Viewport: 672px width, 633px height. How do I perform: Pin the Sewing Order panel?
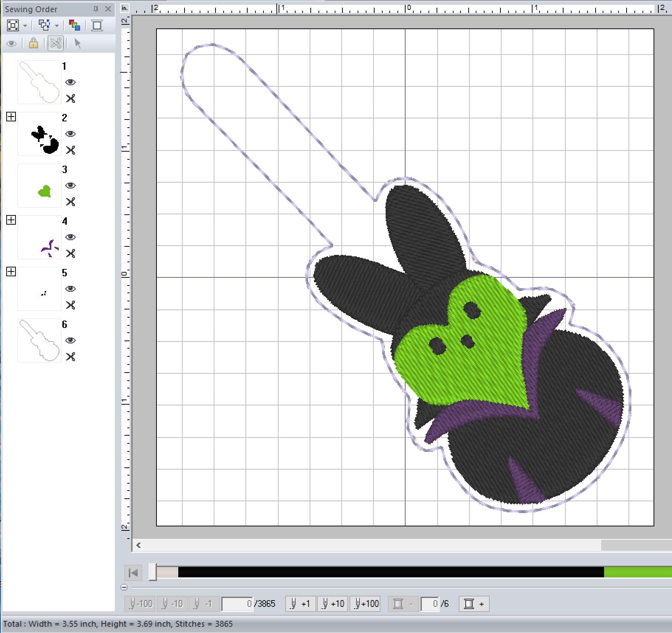point(96,9)
